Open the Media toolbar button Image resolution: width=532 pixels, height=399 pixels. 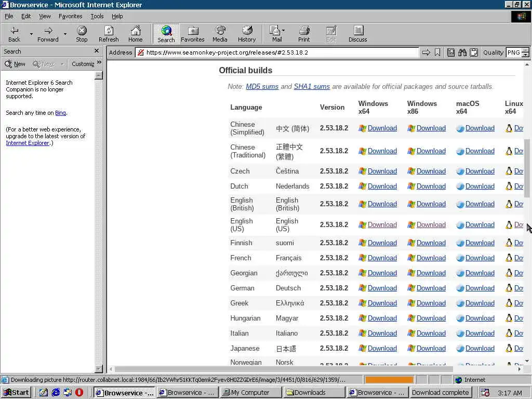220,34
